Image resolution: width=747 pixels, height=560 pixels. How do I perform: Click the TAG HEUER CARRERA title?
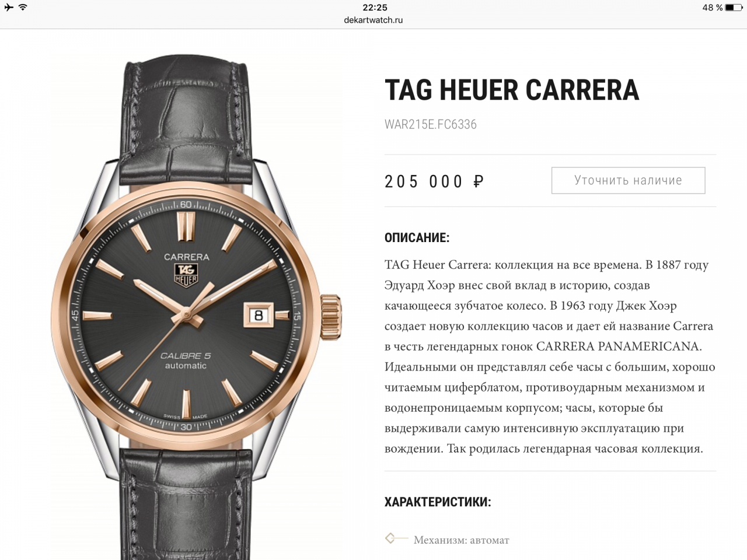pos(512,90)
